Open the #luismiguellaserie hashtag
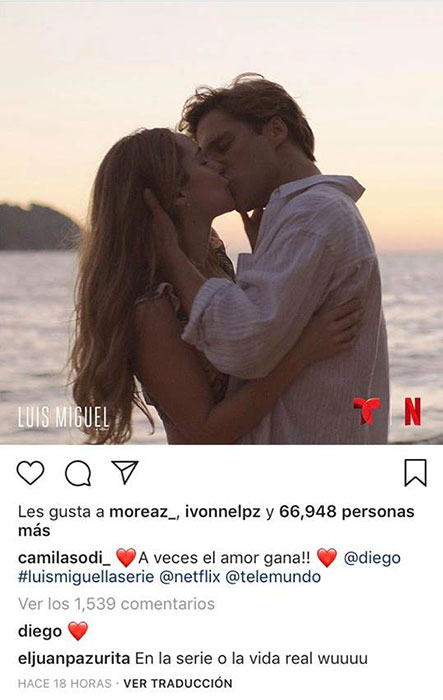The image size is (443, 700). [86, 577]
